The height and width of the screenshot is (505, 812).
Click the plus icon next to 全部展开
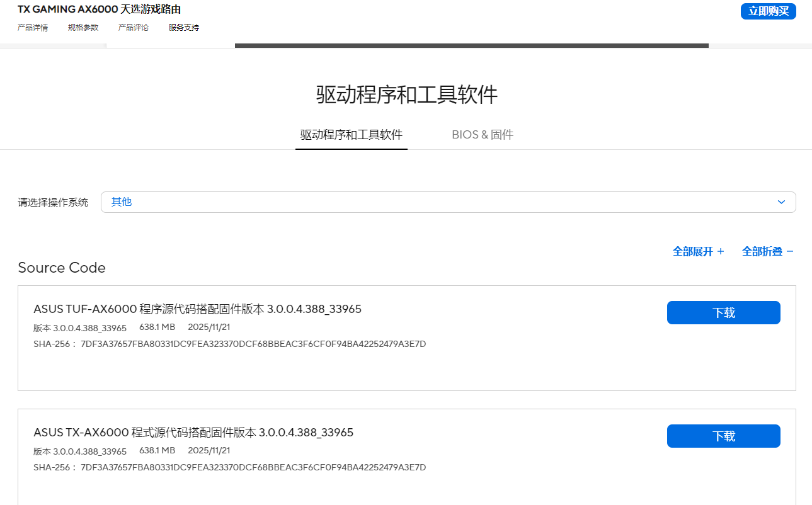coord(721,251)
